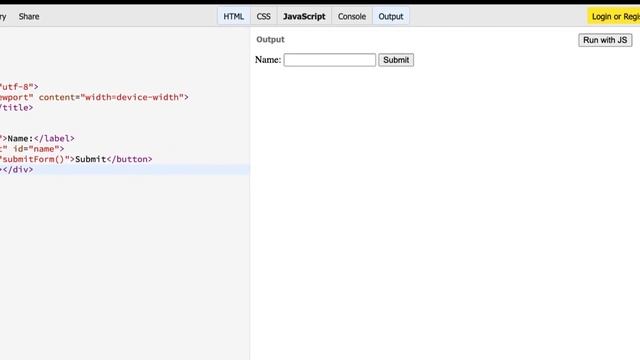Click the Name: label in output
The height and width of the screenshot is (360, 640).
coord(268,60)
